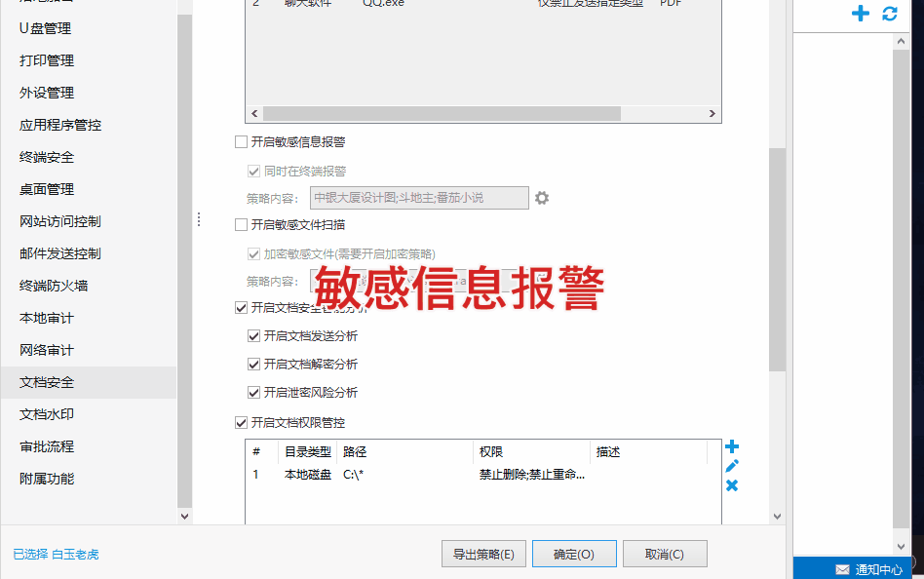Click the 导出策略(E) button
Viewport: 924px width, 579px height.
point(483,555)
